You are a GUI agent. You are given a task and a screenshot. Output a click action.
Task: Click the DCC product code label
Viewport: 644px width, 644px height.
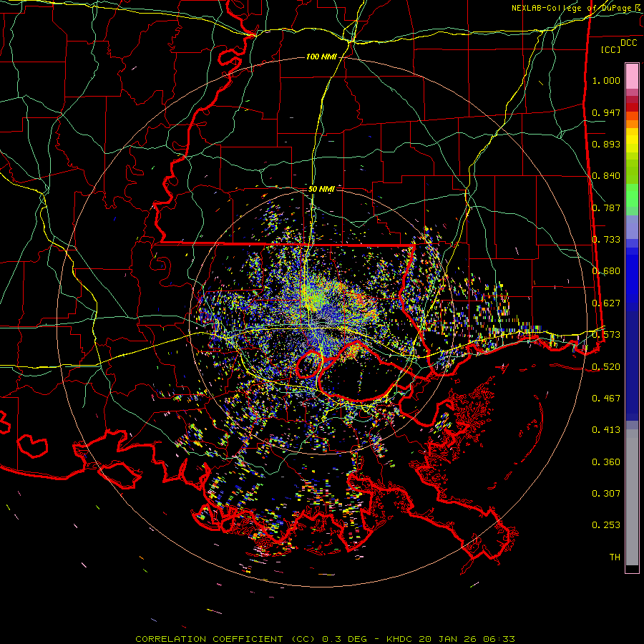click(x=628, y=43)
